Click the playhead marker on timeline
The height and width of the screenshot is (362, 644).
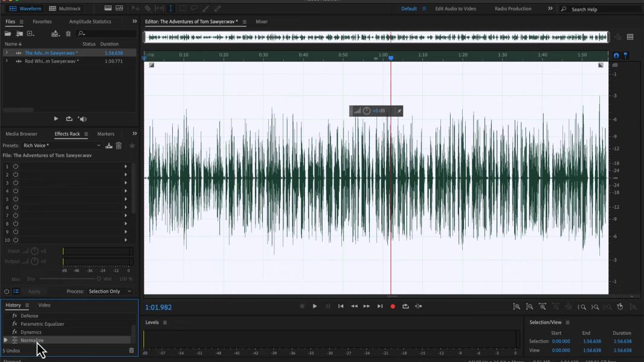tap(391, 58)
